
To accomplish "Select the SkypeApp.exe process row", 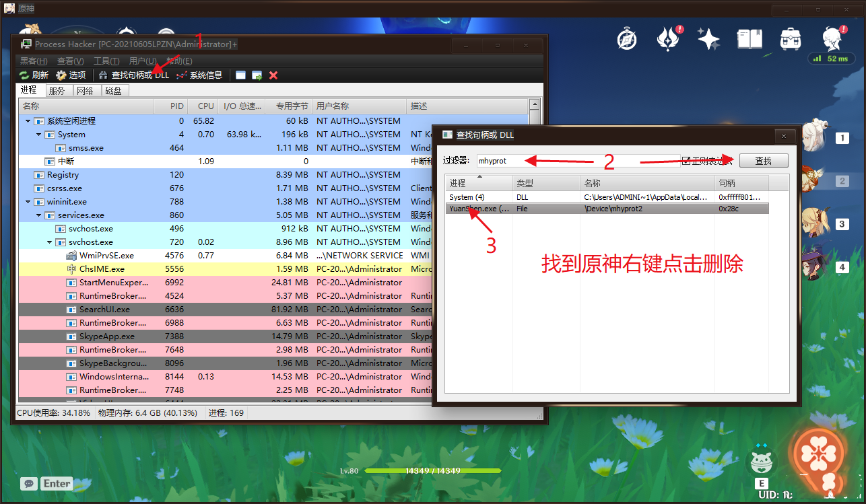I will point(273,336).
